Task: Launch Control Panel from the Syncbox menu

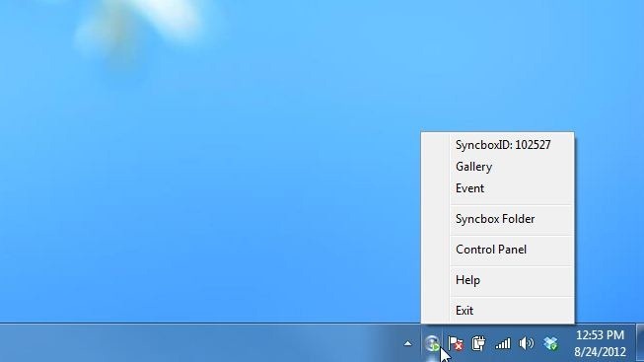Action: [497, 250]
